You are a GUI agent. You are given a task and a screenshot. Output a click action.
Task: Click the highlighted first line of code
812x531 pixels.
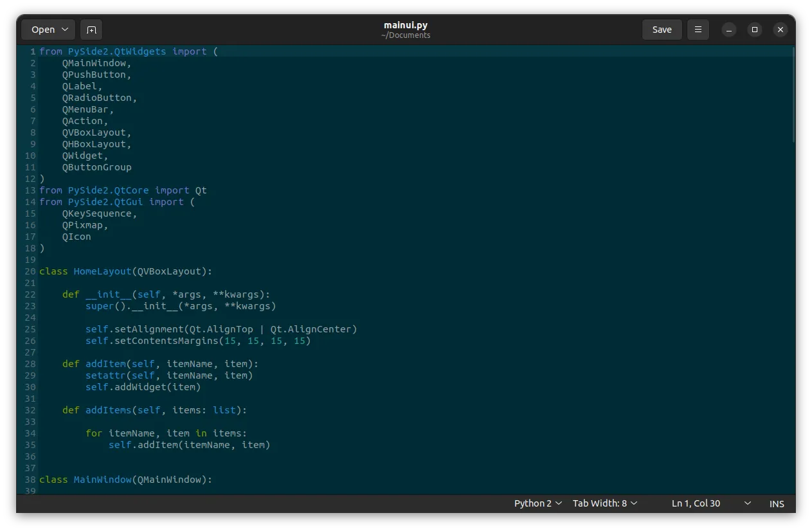[x=129, y=51]
